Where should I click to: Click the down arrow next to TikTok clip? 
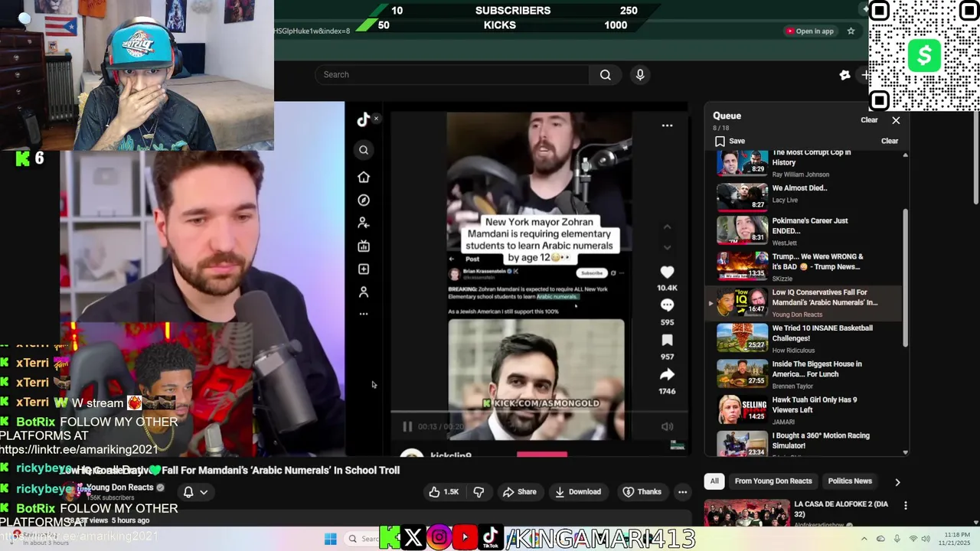(x=667, y=247)
